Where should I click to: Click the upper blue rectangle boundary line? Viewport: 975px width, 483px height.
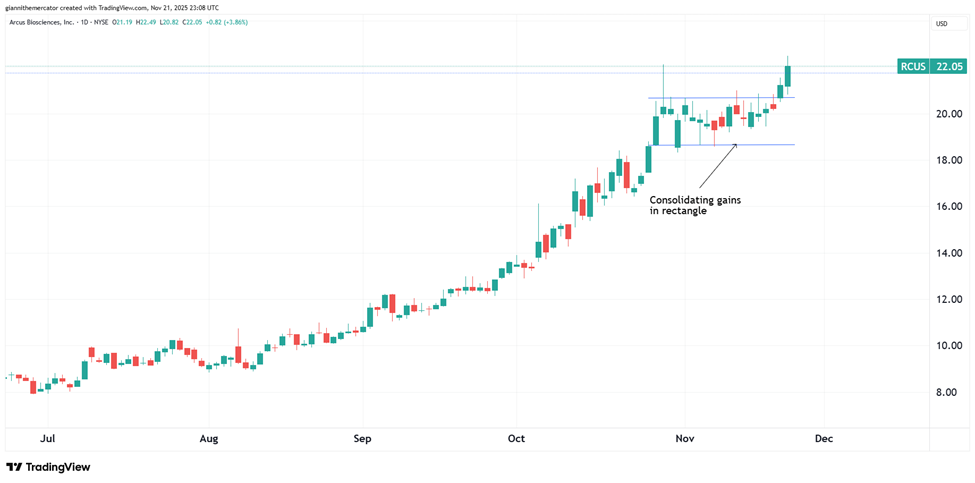coord(720,98)
